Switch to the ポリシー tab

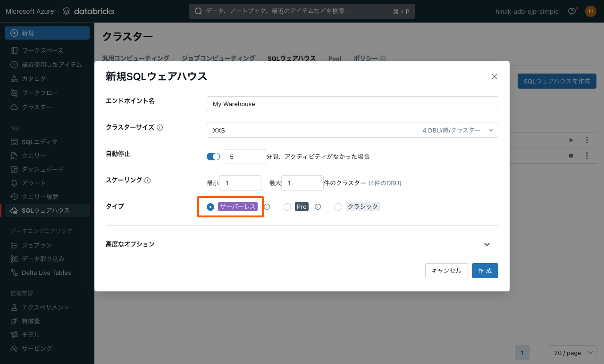point(366,58)
